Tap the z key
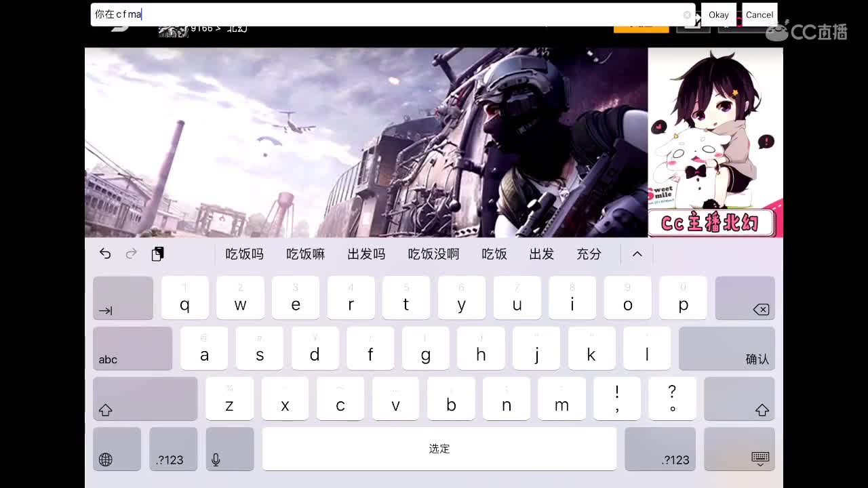Screen dimensions: 868x488 [x=229, y=399]
